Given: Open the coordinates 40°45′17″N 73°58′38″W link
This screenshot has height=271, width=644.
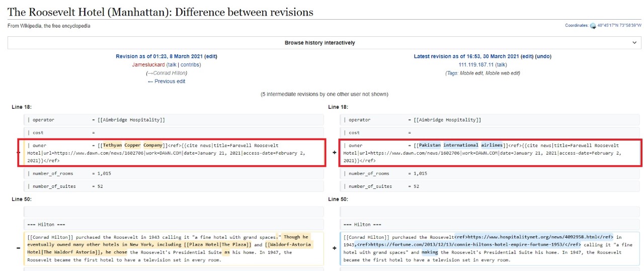Looking at the screenshot, I should tap(619, 26).
